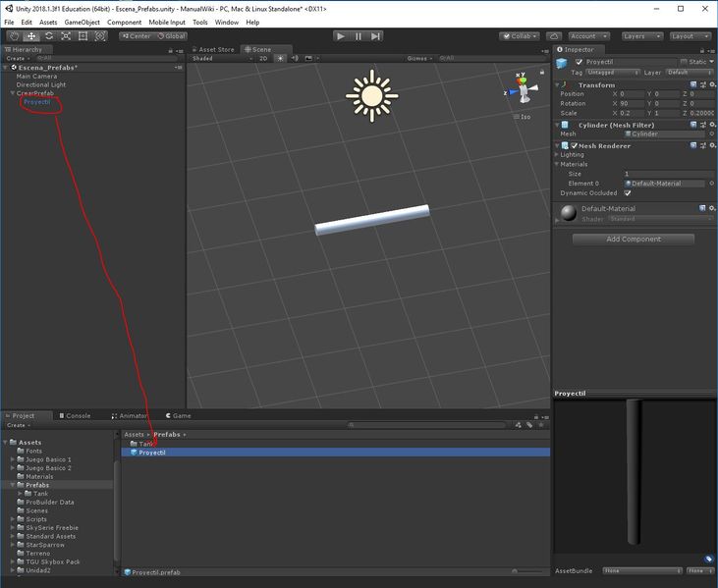Screen dimensions: 718x588
Task: Open the File menu
Action: click(x=9, y=22)
